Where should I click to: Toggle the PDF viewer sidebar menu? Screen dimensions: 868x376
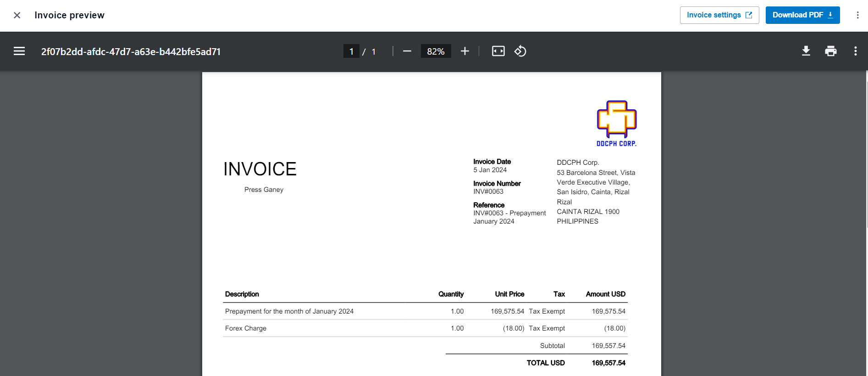[x=19, y=51]
